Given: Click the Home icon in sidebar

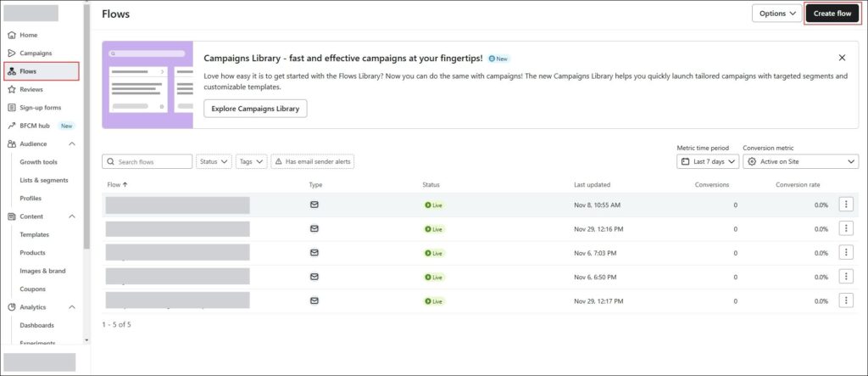Looking at the screenshot, I should 12,35.
